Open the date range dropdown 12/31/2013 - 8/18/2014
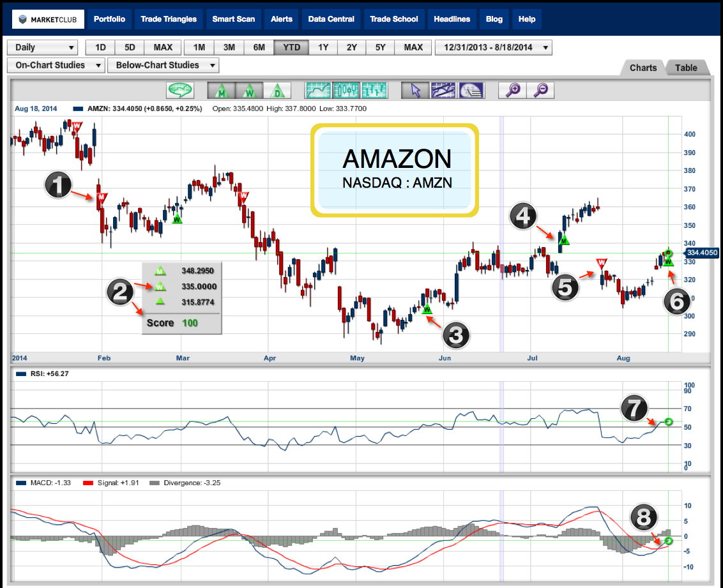 click(x=493, y=47)
